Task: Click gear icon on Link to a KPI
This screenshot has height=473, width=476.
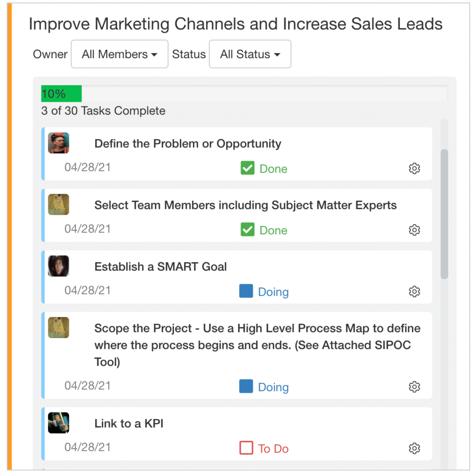Action: (414, 448)
